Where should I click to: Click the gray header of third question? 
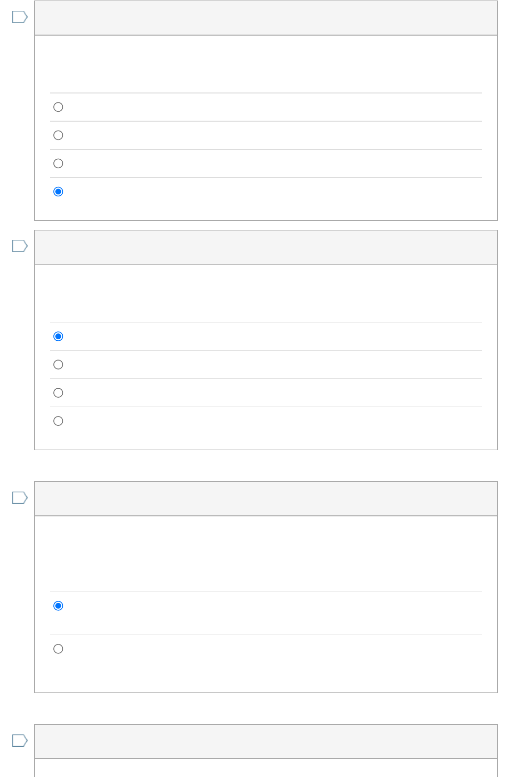click(x=266, y=499)
